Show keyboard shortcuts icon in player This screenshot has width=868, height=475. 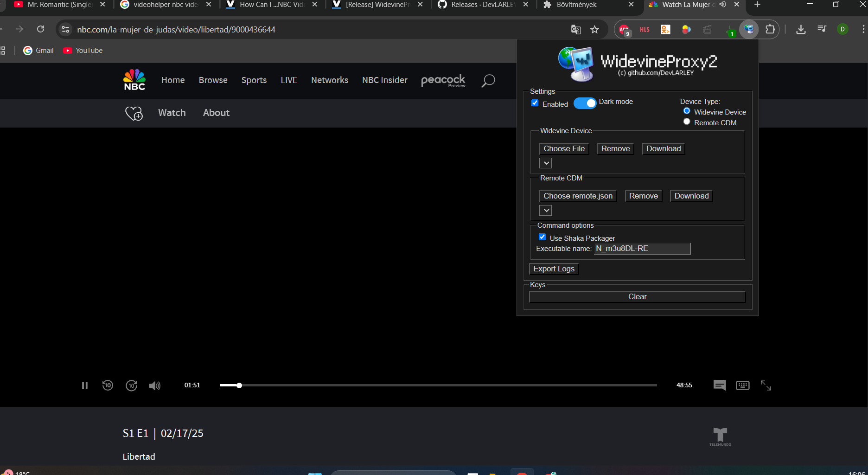743,385
